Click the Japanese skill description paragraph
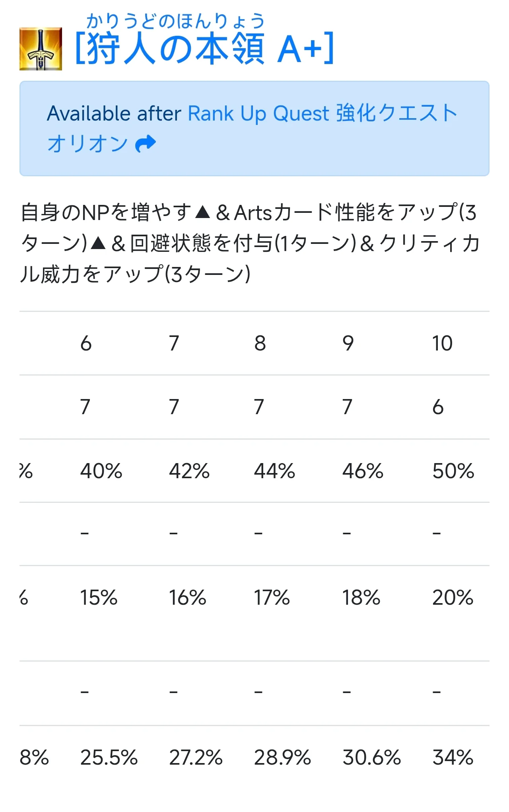 (251, 243)
